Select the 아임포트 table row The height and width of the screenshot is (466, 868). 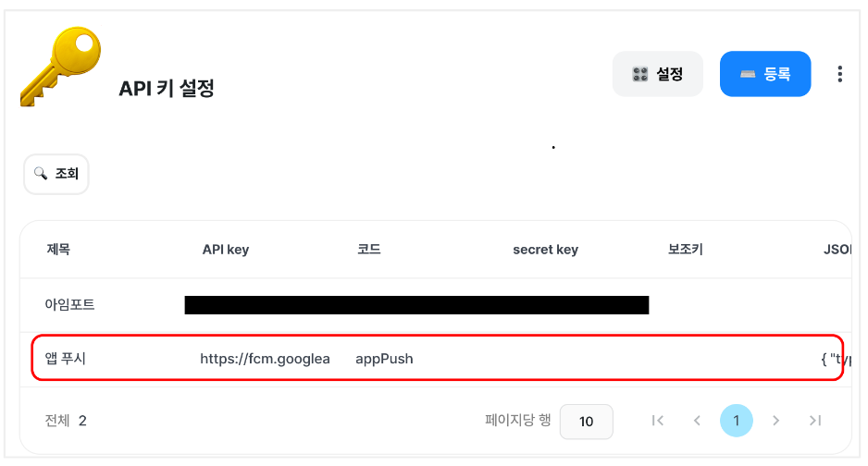point(436,305)
